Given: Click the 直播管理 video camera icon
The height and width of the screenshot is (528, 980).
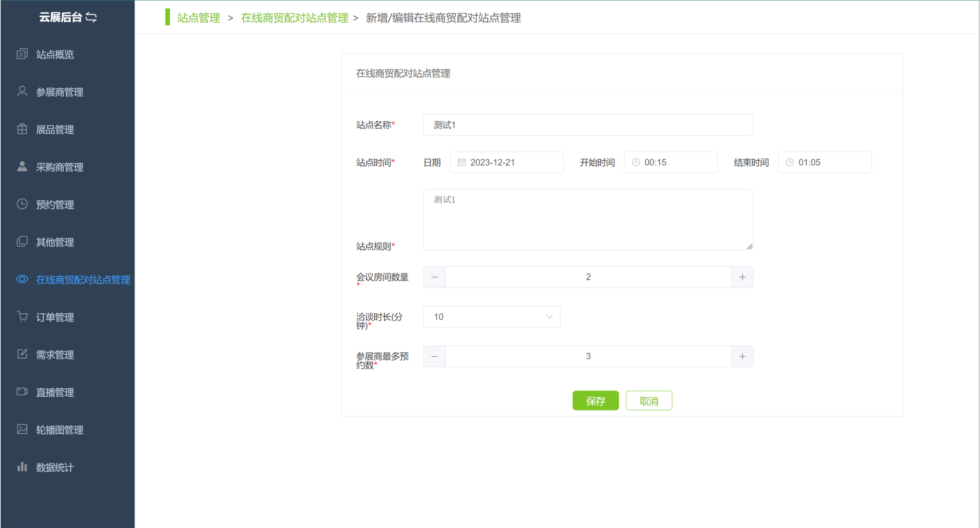Looking at the screenshot, I should point(22,392).
